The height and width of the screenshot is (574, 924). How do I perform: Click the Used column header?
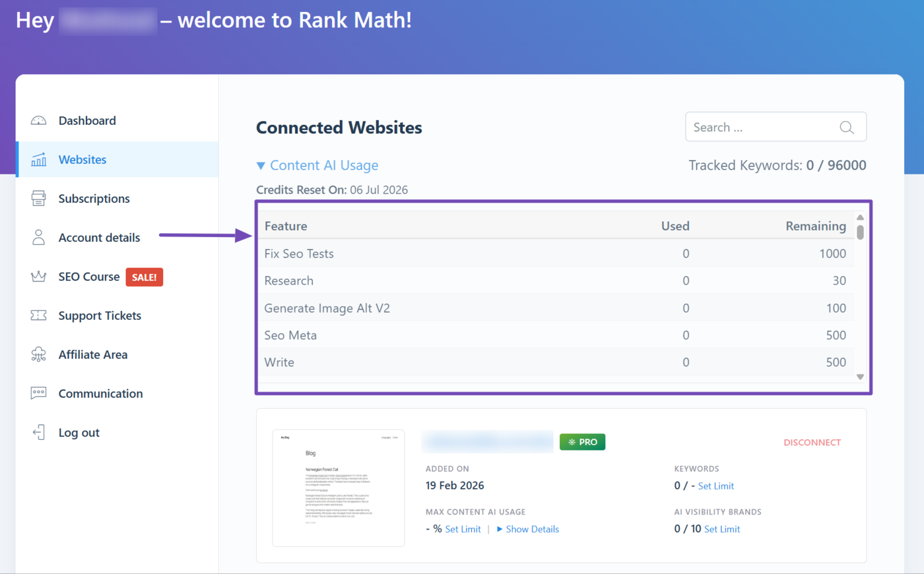675,226
